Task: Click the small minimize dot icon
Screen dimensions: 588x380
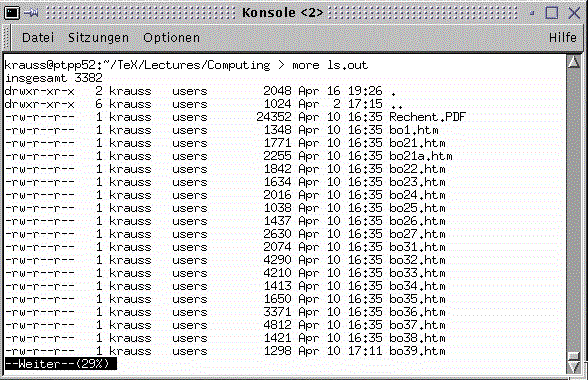Action: [532, 13]
